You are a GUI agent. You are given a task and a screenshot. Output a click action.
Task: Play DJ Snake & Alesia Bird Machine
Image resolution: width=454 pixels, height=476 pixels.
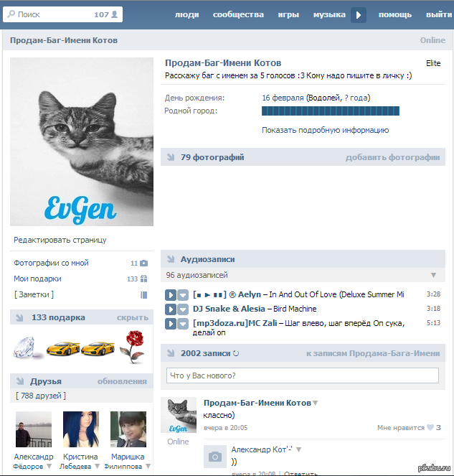tap(171, 309)
